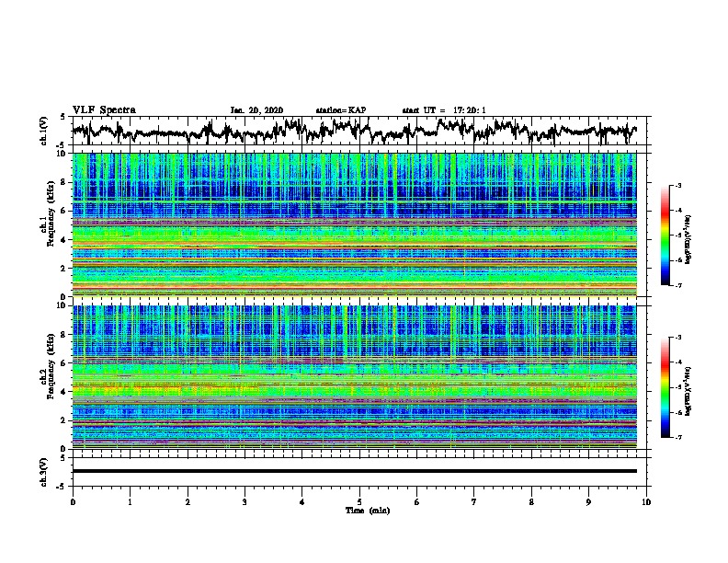Click the '-7' label on ch.1 colorbar
728x563 pixels.
677,285
